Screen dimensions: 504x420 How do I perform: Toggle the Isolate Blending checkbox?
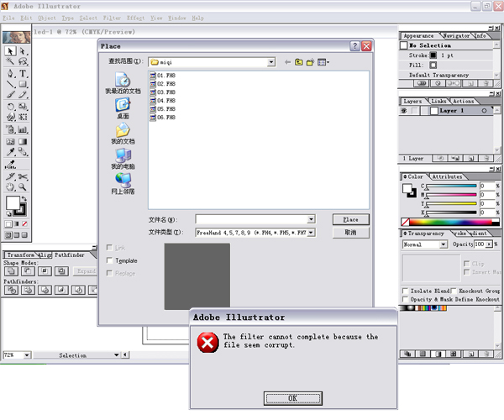(406, 291)
